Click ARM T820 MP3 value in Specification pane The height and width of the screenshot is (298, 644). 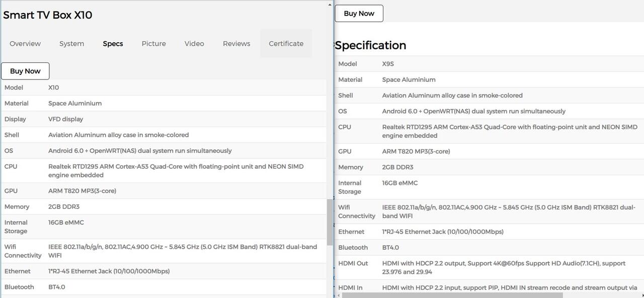point(416,151)
